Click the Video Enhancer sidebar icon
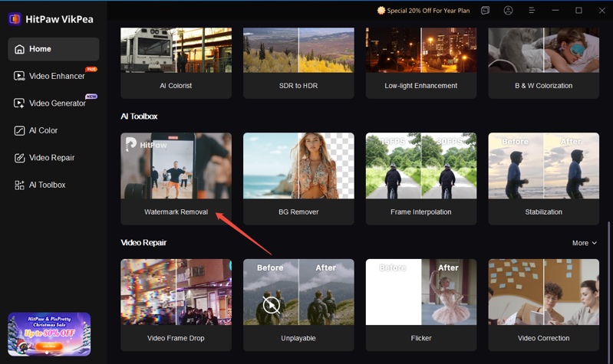 [19, 76]
